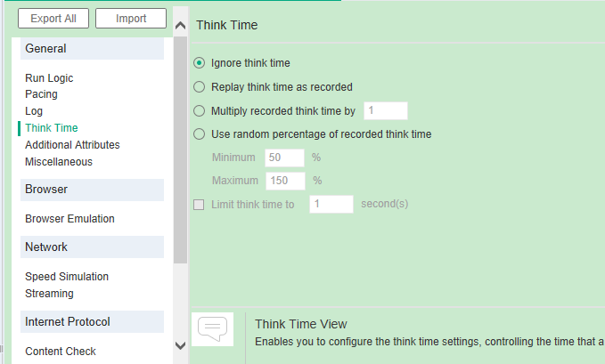Choose Multiply recorded think time by option
The image size is (605, 364).
tap(199, 111)
